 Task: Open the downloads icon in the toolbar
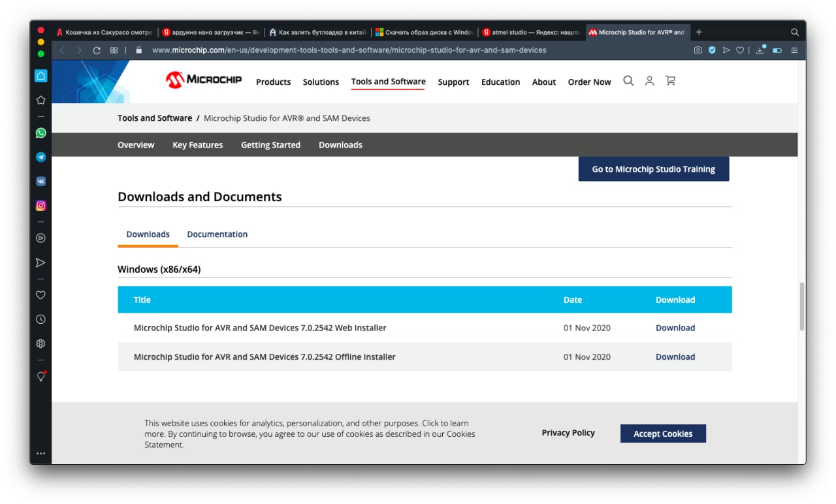tap(760, 50)
